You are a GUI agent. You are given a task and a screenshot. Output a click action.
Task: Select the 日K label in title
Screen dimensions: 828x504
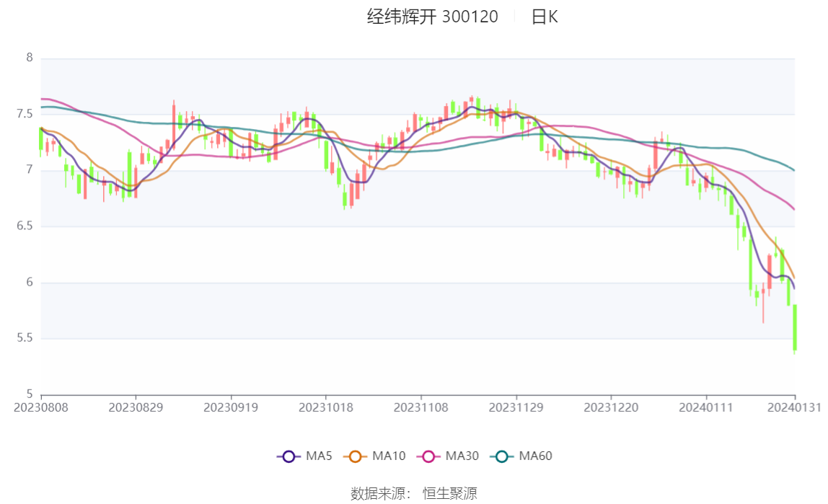point(545,17)
